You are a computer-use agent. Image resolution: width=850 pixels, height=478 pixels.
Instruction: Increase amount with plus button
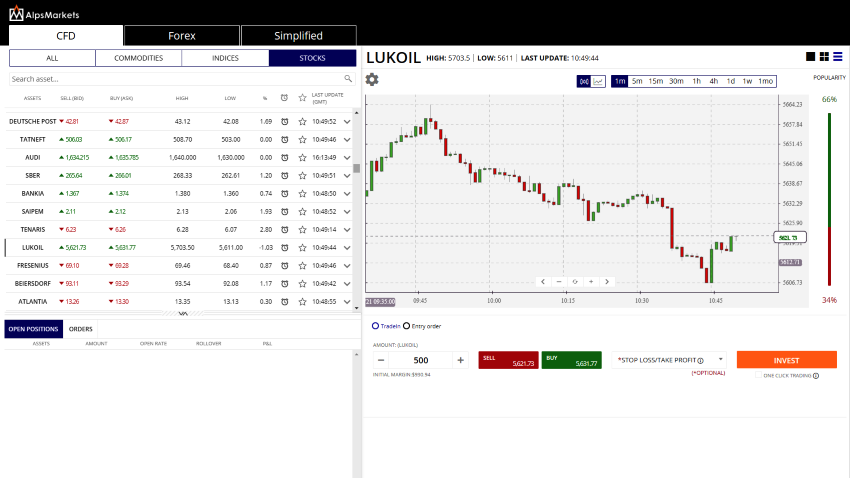tap(460, 360)
